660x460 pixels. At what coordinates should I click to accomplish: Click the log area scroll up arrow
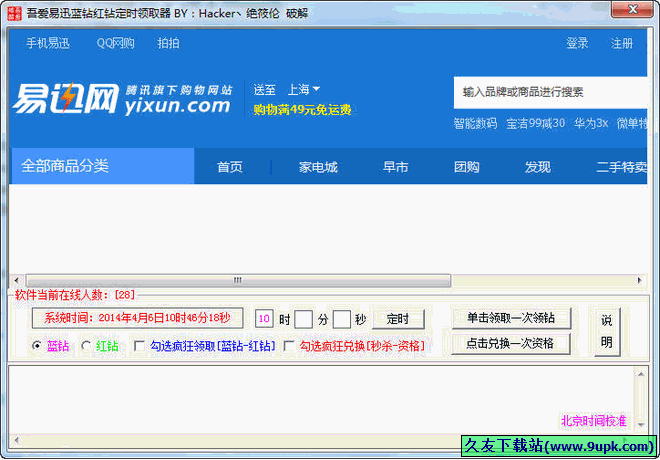point(641,374)
